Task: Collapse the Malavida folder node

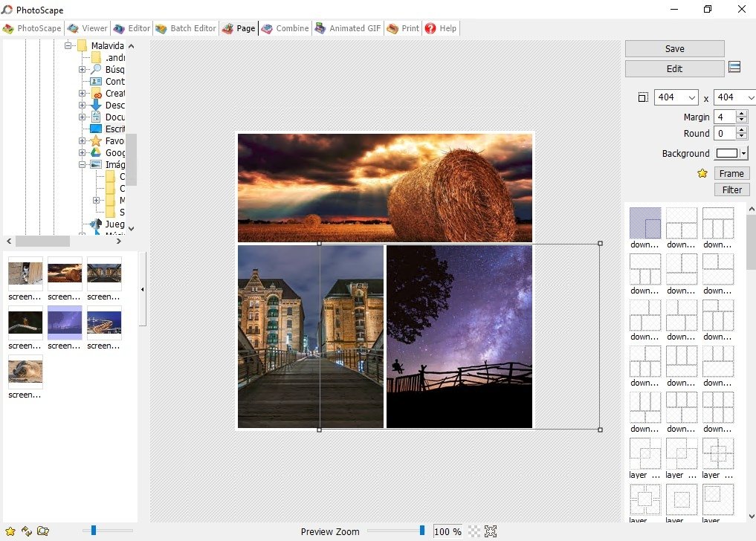Action: (x=68, y=45)
